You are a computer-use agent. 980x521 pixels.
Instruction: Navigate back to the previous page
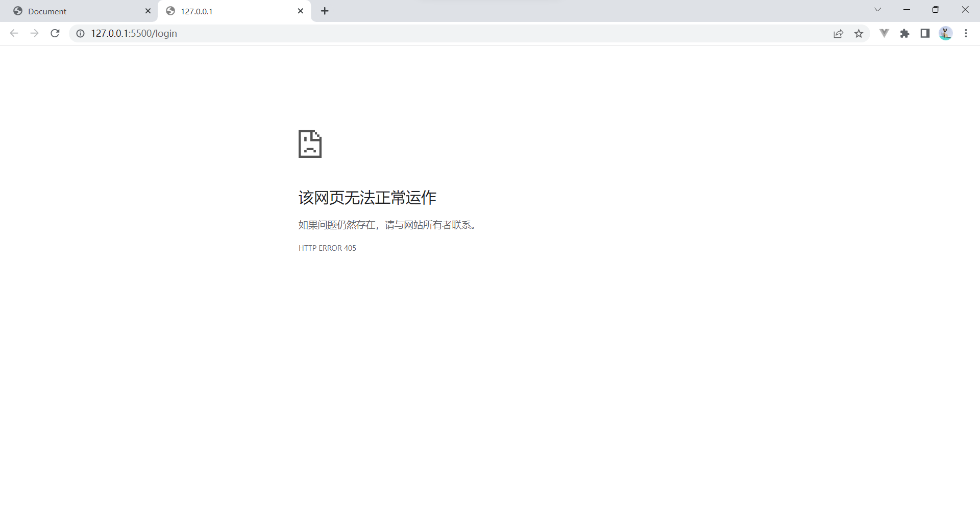point(14,33)
